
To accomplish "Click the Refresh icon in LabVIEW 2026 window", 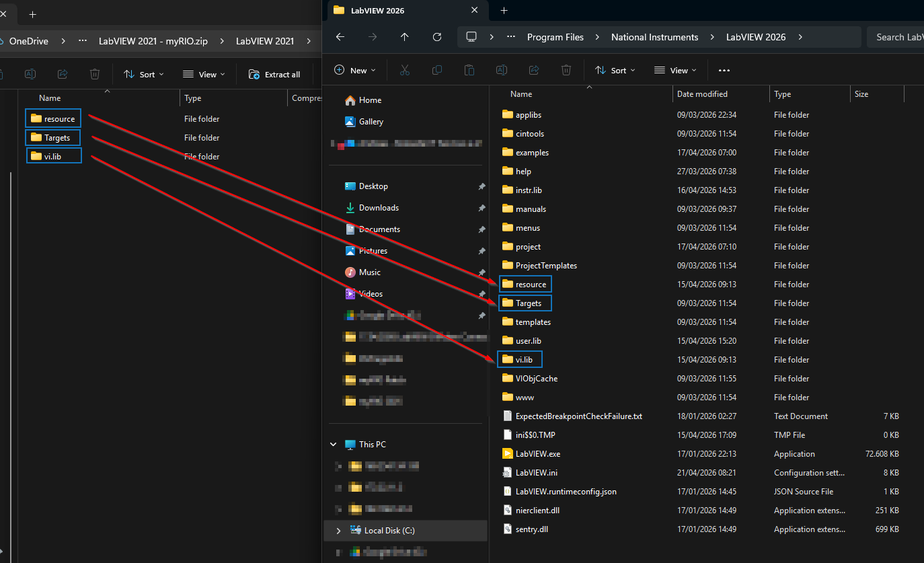I will [437, 37].
